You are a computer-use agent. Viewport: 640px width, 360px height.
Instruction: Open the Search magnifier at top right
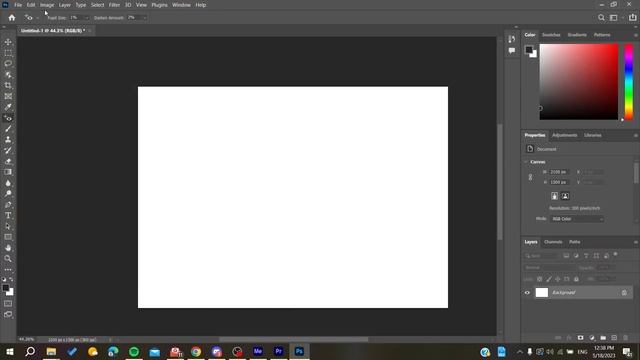(x=601, y=18)
